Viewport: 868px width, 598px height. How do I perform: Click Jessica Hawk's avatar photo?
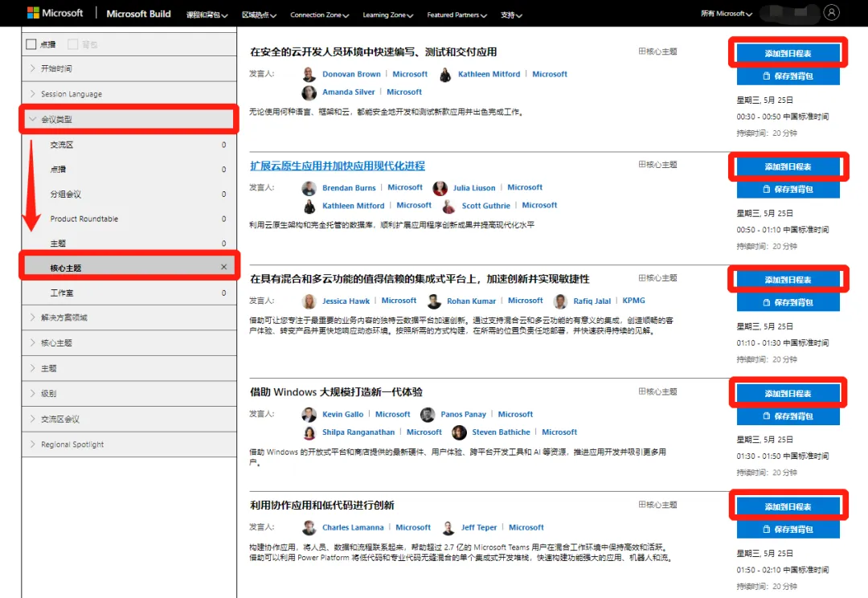(309, 301)
